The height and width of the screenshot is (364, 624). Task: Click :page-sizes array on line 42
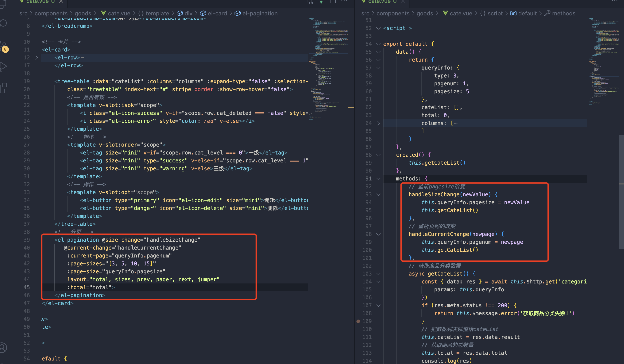[x=112, y=263]
